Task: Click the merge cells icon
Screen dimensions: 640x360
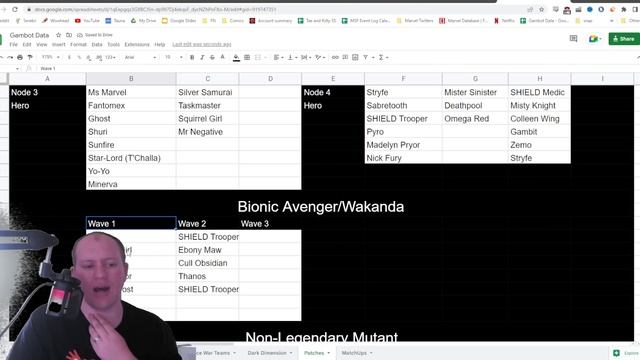Action: click(258, 58)
